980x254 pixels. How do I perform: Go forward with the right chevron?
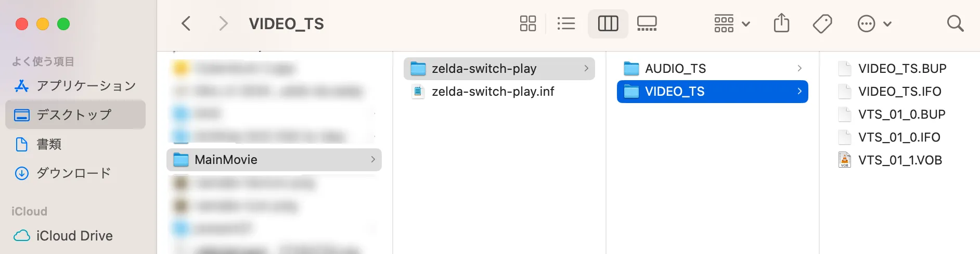[223, 23]
